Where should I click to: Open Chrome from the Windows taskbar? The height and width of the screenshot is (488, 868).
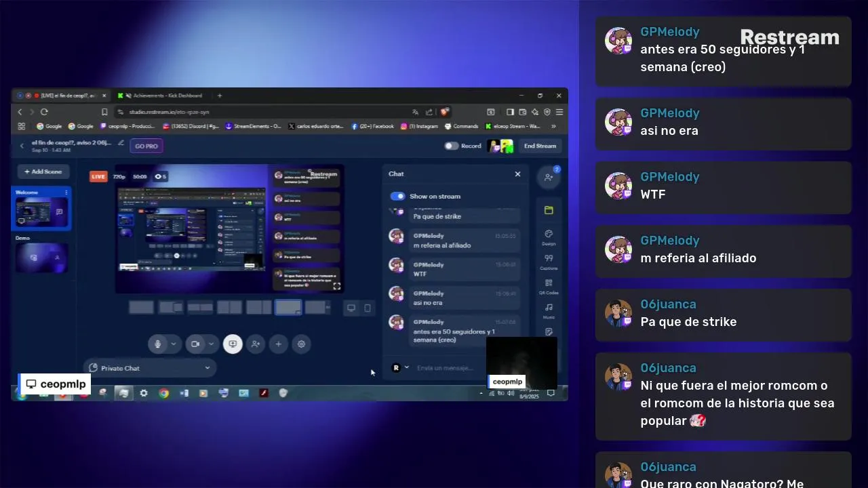pos(163,393)
